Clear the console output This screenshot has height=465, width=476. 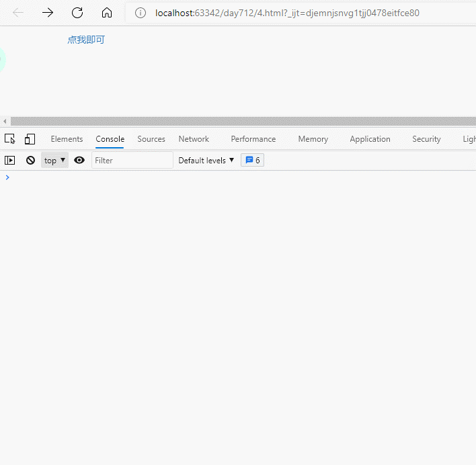(x=30, y=160)
